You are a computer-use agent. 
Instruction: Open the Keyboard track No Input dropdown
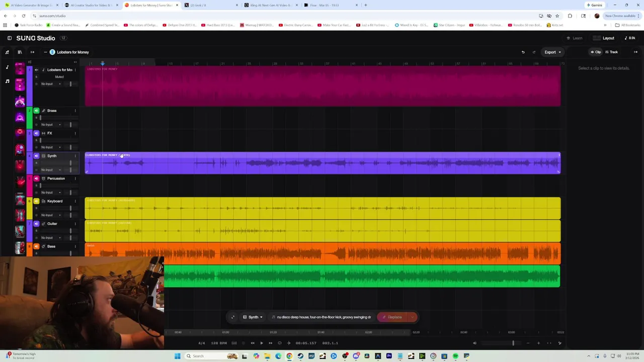click(x=51, y=215)
